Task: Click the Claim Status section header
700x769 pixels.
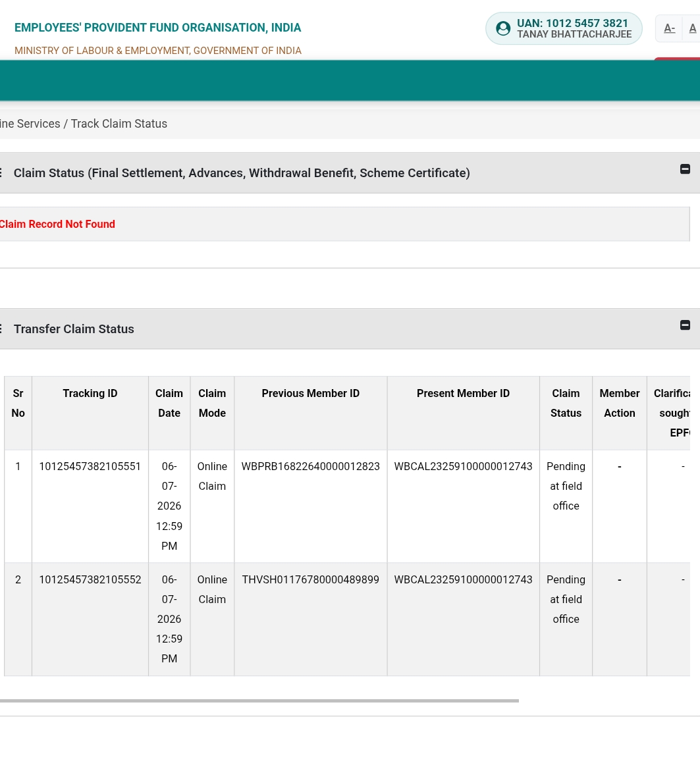Action: (x=242, y=173)
